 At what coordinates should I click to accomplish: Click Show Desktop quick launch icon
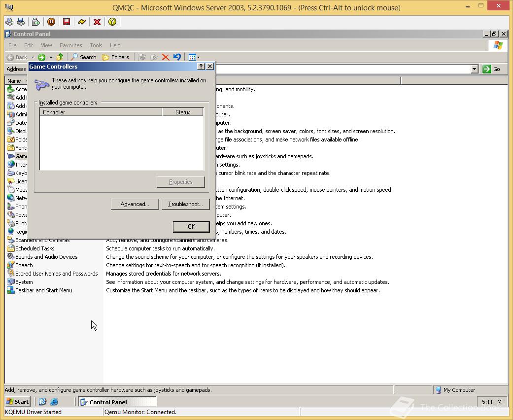42,402
